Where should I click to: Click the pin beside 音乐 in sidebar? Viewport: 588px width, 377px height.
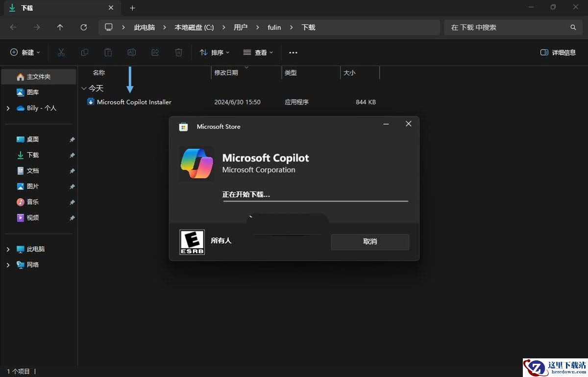point(72,202)
